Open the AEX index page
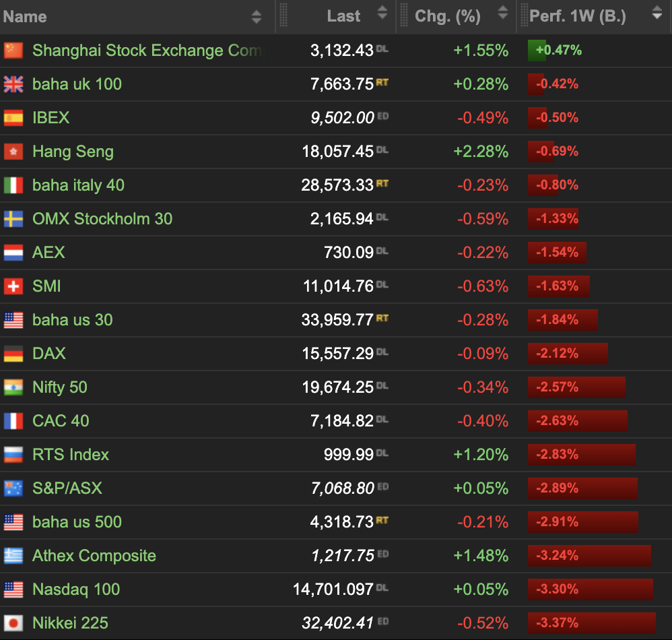The height and width of the screenshot is (640, 672). click(49, 253)
